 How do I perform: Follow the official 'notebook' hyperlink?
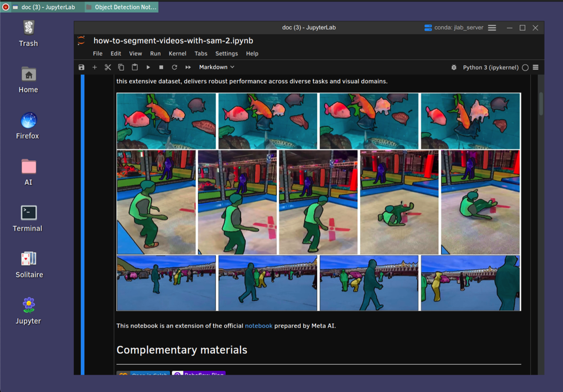259,325
